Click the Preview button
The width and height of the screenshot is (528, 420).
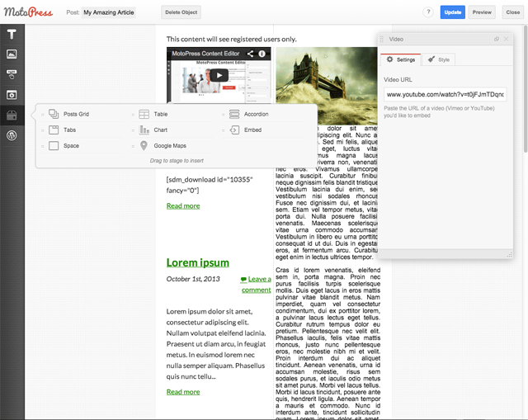[x=482, y=12]
